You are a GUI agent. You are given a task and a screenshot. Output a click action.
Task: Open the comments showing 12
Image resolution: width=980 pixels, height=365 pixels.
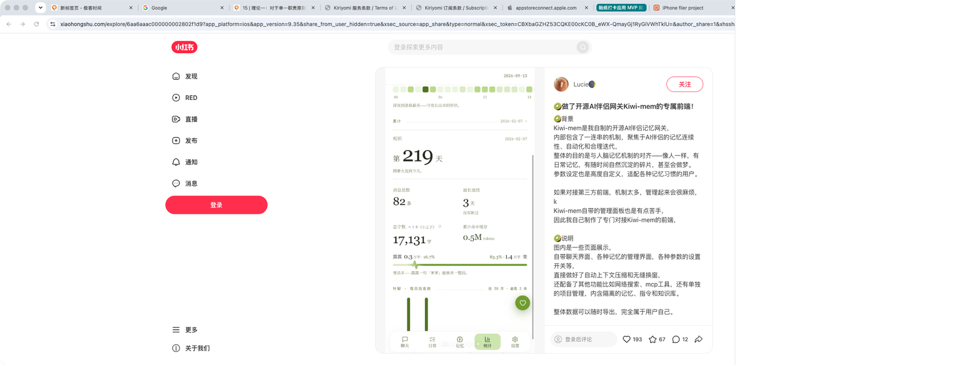point(680,339)
